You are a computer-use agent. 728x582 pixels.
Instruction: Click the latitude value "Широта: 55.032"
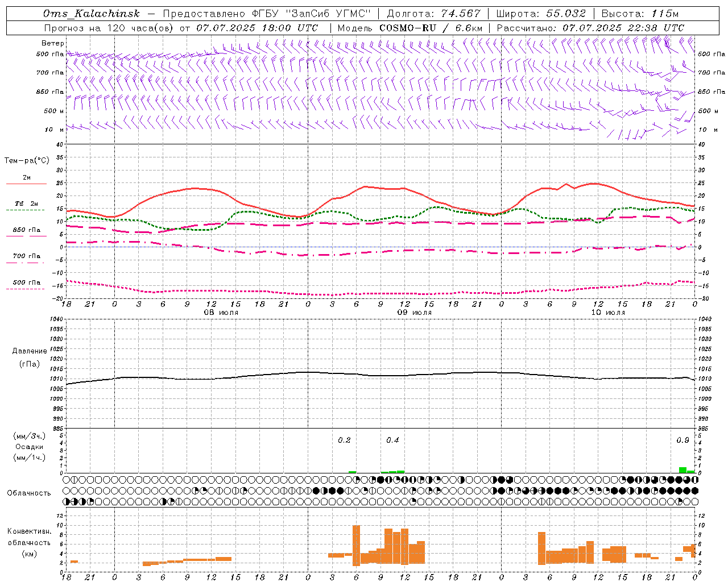[541, 14]
